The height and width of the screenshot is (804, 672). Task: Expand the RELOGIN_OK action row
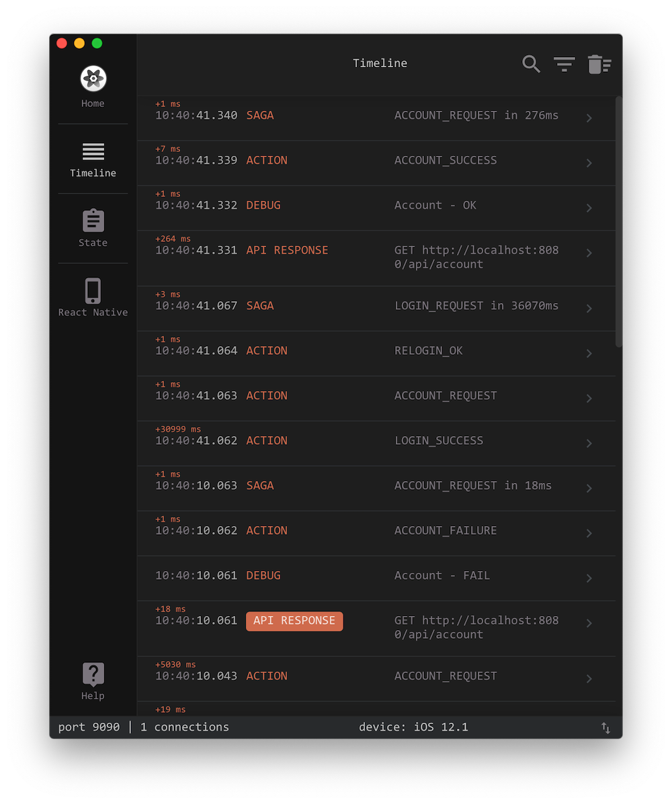[x=589, y=353]
